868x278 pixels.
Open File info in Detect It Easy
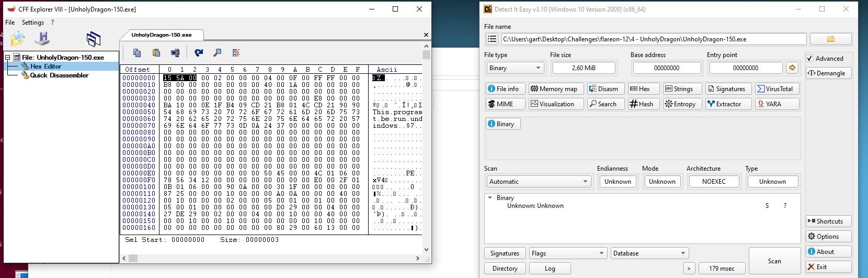pos(505,88)
